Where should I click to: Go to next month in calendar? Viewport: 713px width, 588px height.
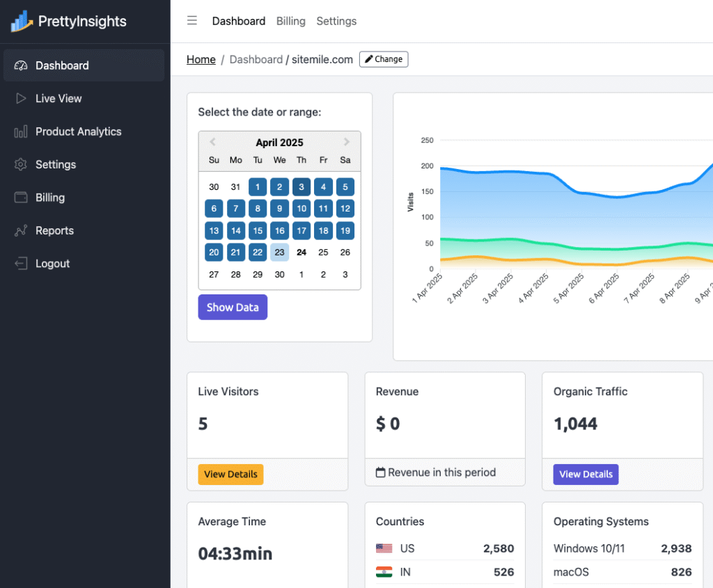pos(347,143)
